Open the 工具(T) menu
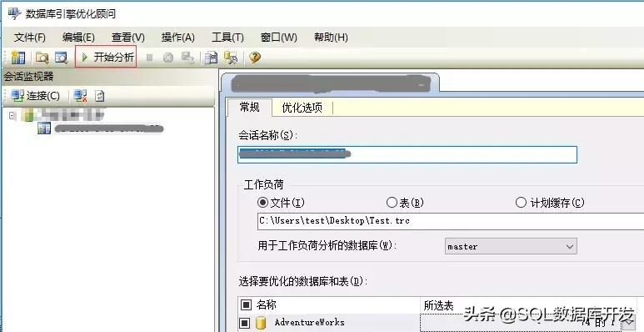The height and width of the screenshot is (332, 644). point(227,38)
